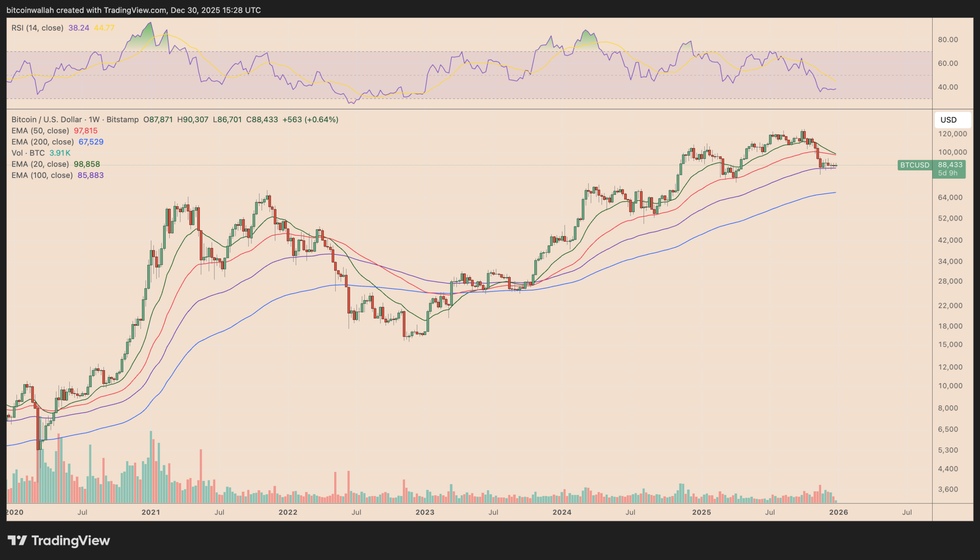Click the 2026 label on time axis
This screenshot has height=560, width=980.
click(x=838, y=512)
